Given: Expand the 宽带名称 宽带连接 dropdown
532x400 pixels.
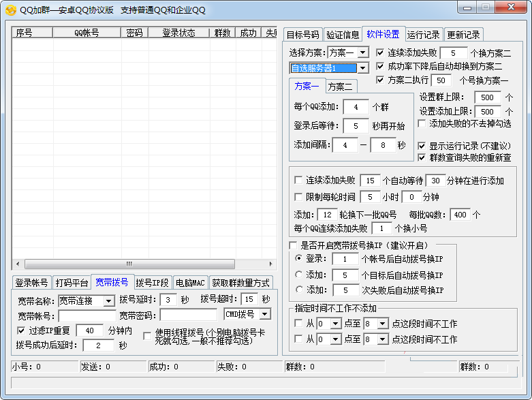Looking at the screenshot, I should coord(108,301).
